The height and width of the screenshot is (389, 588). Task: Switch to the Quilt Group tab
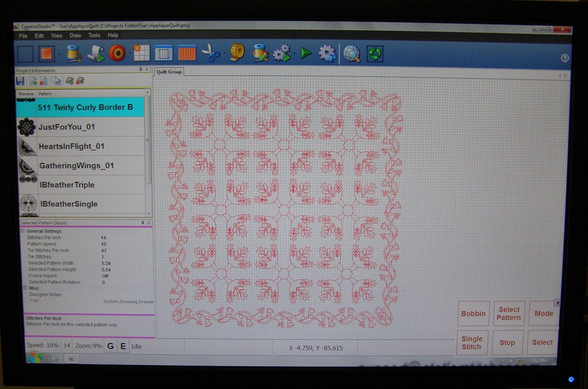(169, 72)
